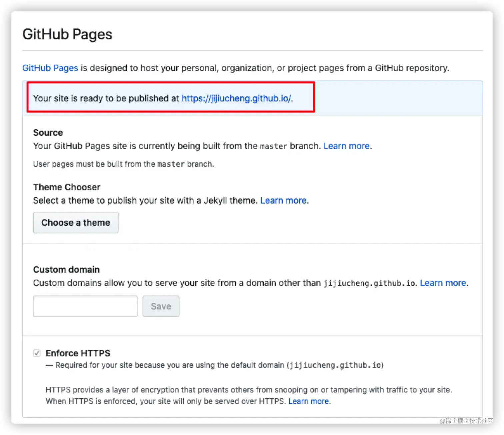Toggle the Enforce HTTPS checkbox
The image size is (504, 435).
coord(37,353)
